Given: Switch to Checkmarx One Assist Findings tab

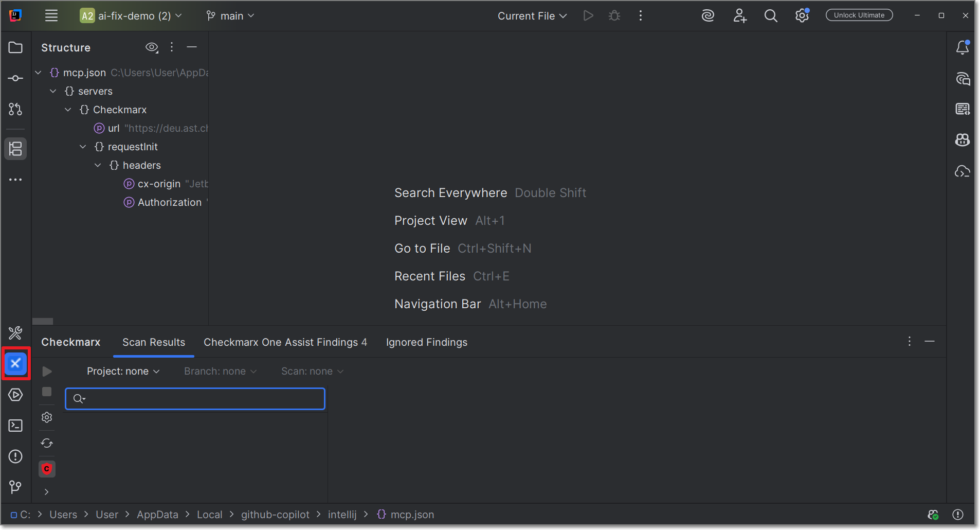Looking at the screenshot, I should point(285,343).
